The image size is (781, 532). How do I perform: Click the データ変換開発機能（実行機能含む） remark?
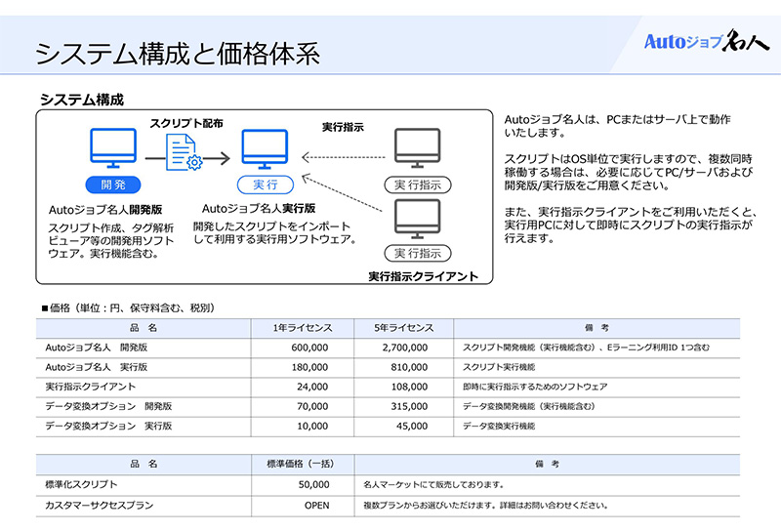coord(529,406)
